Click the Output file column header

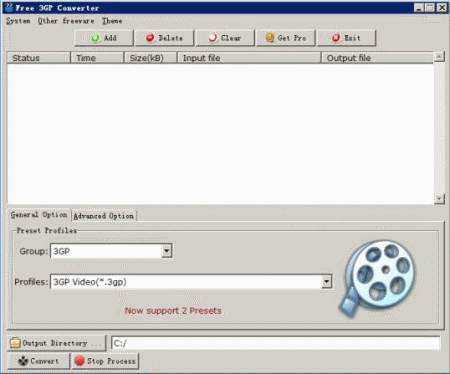click(x=378, y=58)
